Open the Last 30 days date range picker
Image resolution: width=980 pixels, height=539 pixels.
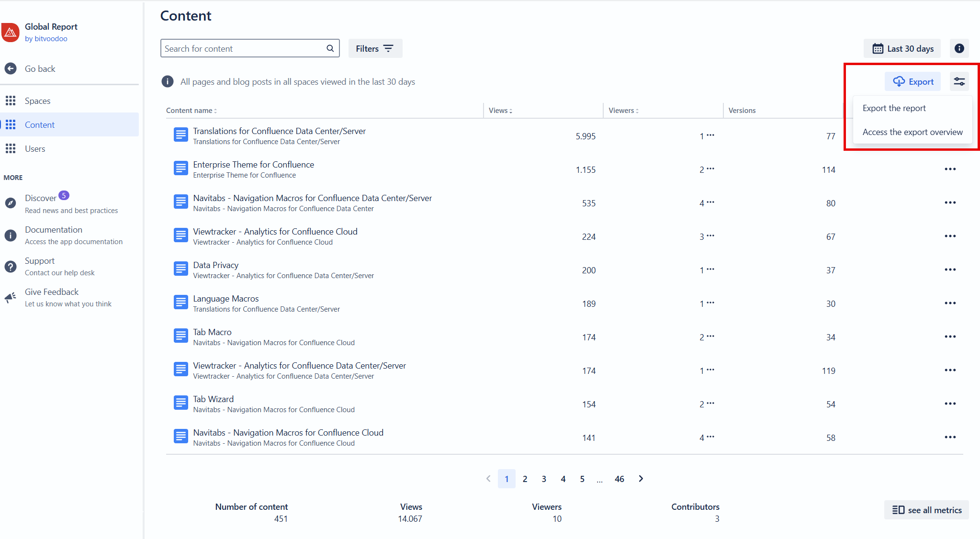(x=902, y=48)
